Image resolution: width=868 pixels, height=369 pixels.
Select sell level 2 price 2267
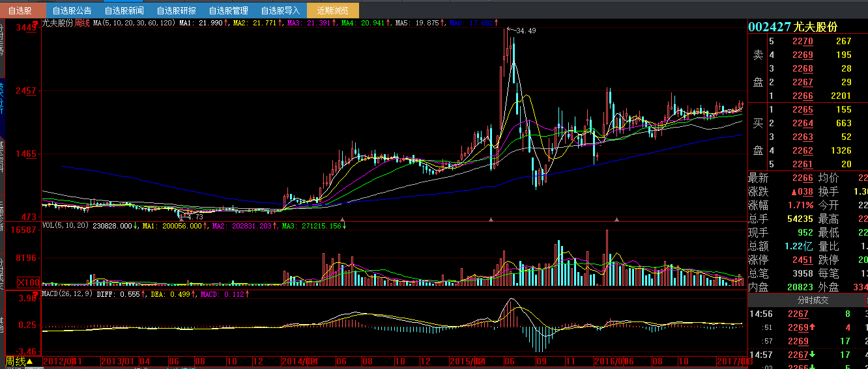coord(802,82)
